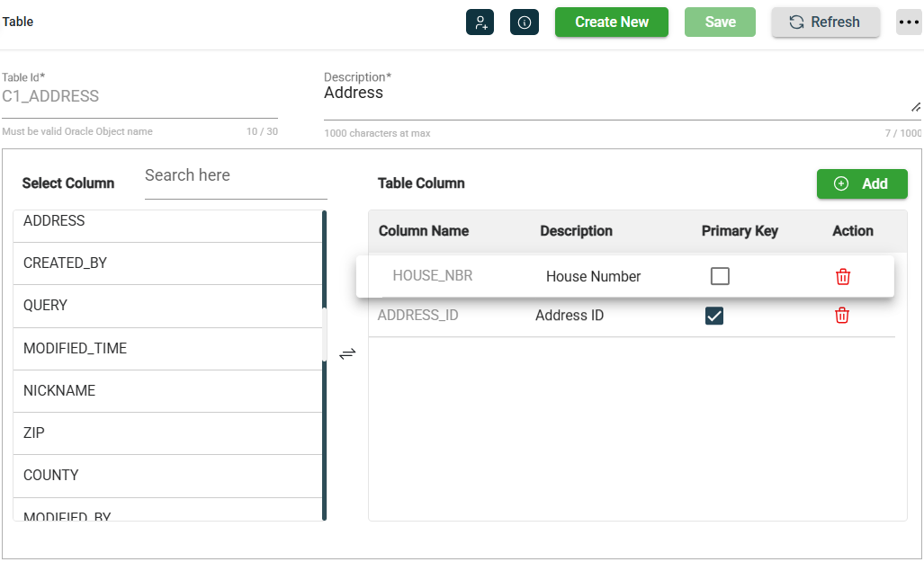Click the swap arrows transfer icon
The width and height of the screenshot is (924, 562).
pyautogui.click(x=347, y=354)
